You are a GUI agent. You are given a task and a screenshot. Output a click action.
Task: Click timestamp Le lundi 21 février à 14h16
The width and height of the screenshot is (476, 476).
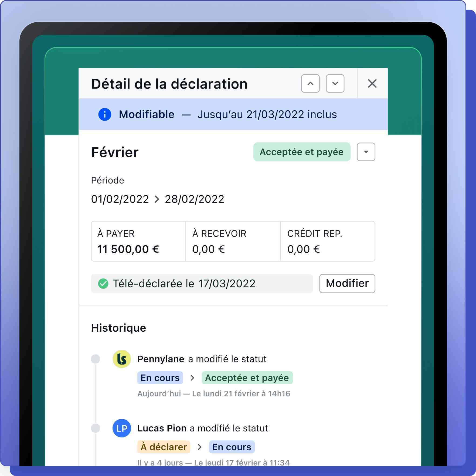pyautogui.click(x=241, y=394)
